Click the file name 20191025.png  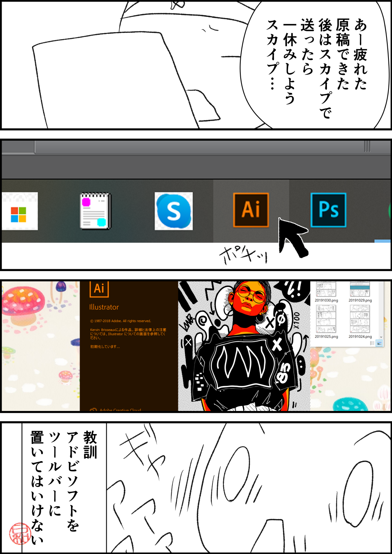click(326, 337)
